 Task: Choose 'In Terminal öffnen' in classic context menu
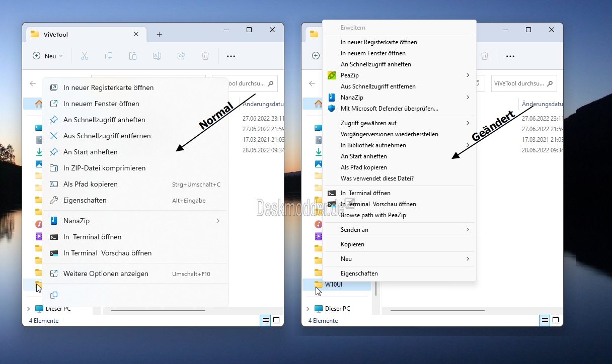(400, 193)
